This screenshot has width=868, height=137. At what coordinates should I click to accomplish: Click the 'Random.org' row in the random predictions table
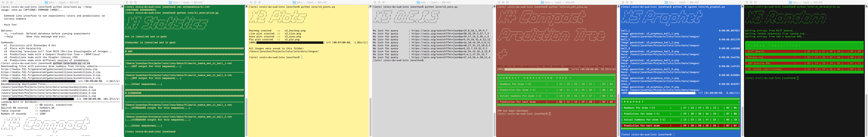pyautogui.click(x=805, y=57)
